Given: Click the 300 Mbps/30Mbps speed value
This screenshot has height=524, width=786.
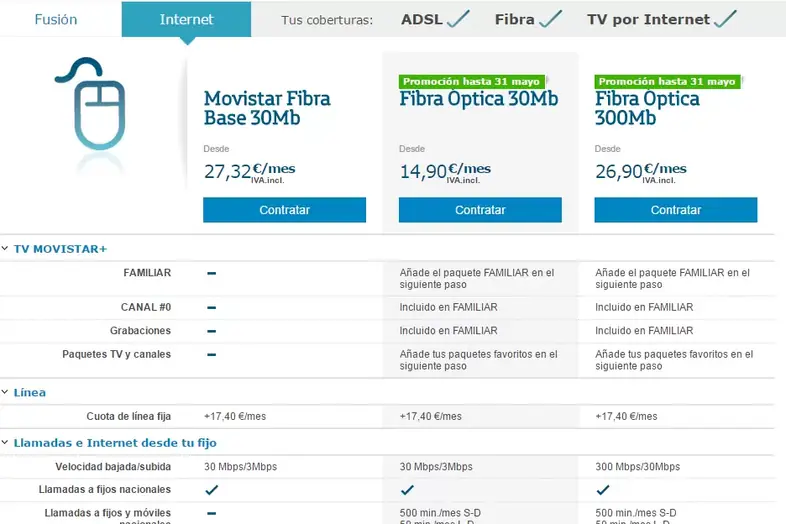Looking at the screenshot, I should point(638,466).
